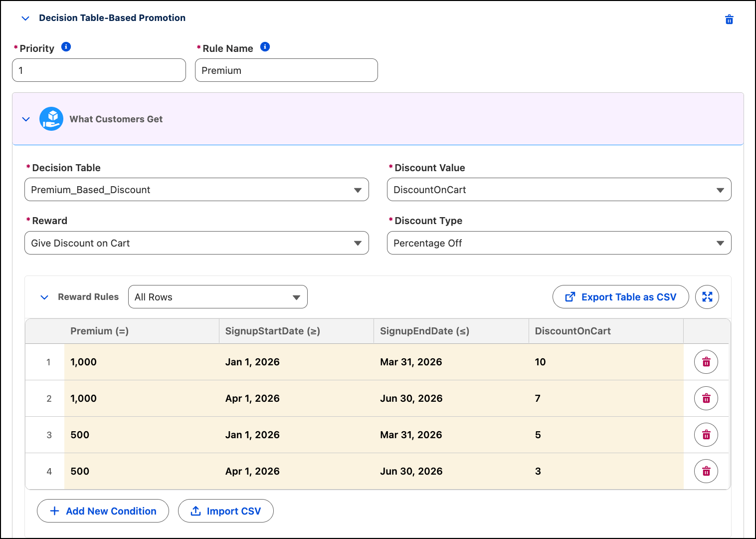Open the Reward dropdown
The height and width of the screenshot is (539, 756).
(196, 243)
